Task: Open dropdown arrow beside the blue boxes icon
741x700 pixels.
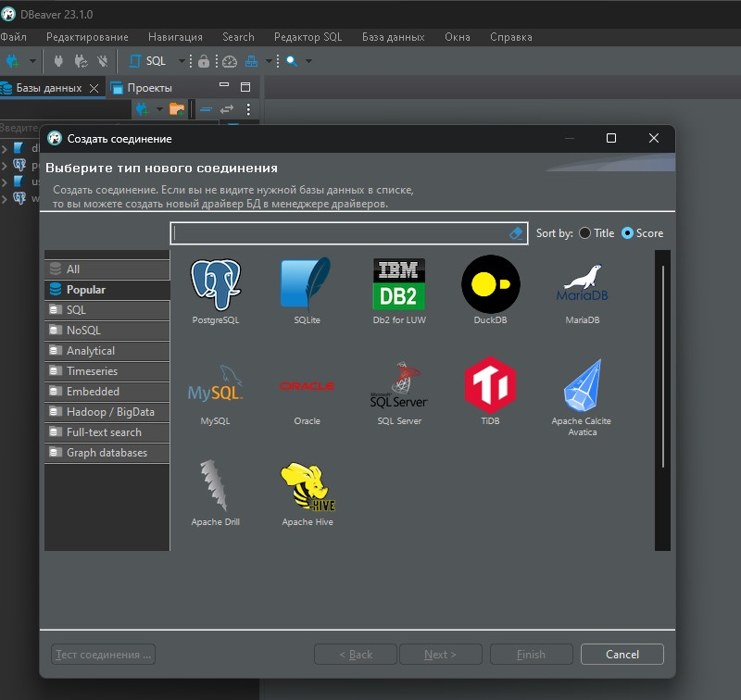Action: [269, 61]
